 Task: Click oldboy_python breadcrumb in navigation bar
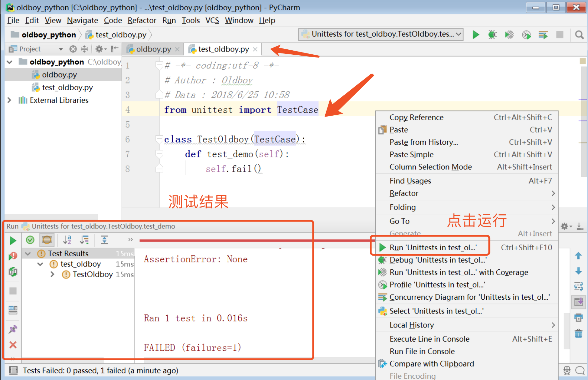coord(43,35)
